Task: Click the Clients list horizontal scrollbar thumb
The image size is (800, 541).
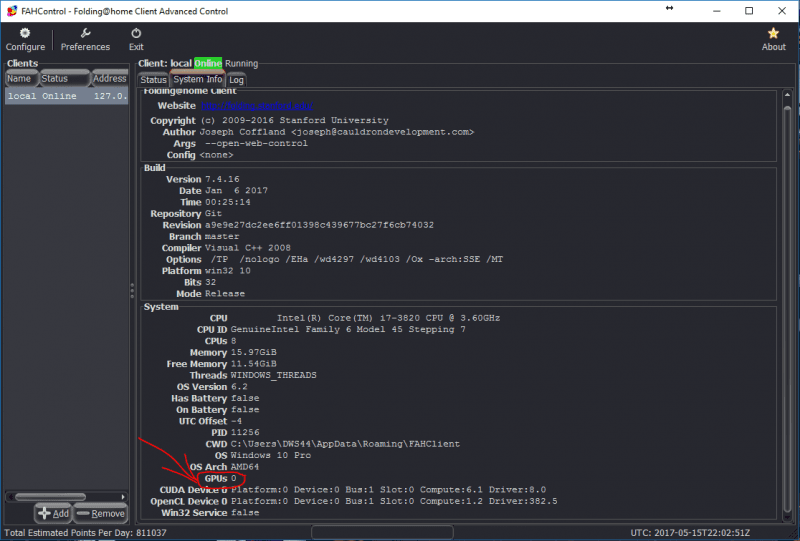Action: pyautogui.click(x=51, y=497)
